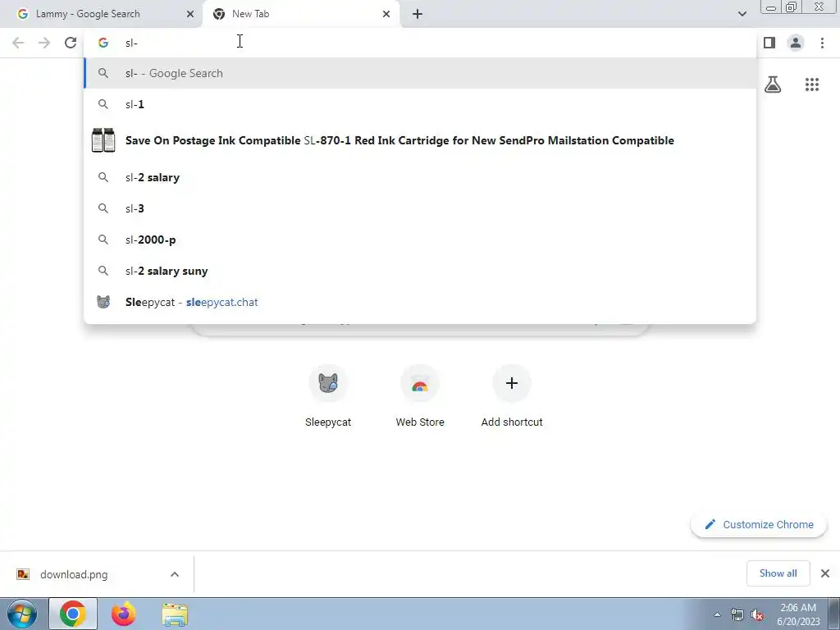This screenshot has height=630, width=840.
Task: Select the SL-870-1 Red Ink Cartridge suggestion
Action: pyautogui.click(x=420, y=140)
